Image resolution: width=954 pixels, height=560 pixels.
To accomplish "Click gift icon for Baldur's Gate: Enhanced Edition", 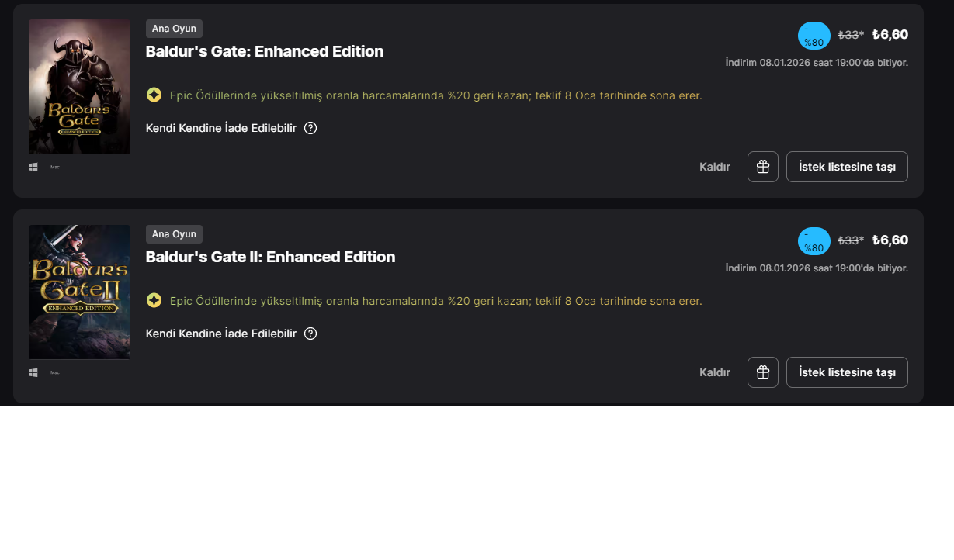I will pos(763,167).
